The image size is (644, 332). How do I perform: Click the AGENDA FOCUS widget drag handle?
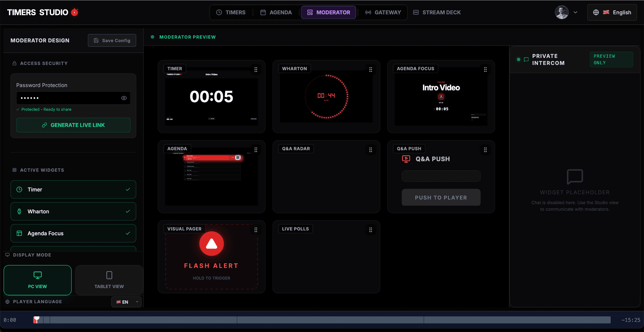(x=485, y=70)
